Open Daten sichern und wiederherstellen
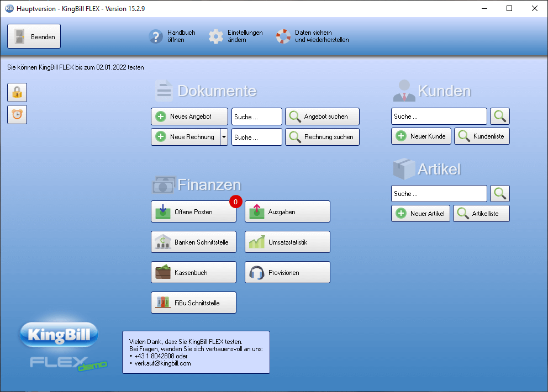The image size is (548, 392). tap(313, 36)
